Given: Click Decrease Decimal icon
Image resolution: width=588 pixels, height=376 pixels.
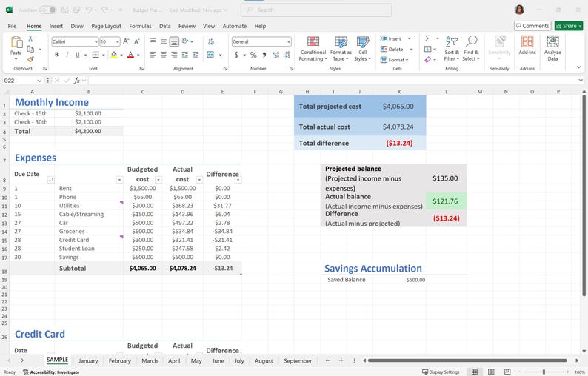Looking at the screenshot, I should point(287,55).
